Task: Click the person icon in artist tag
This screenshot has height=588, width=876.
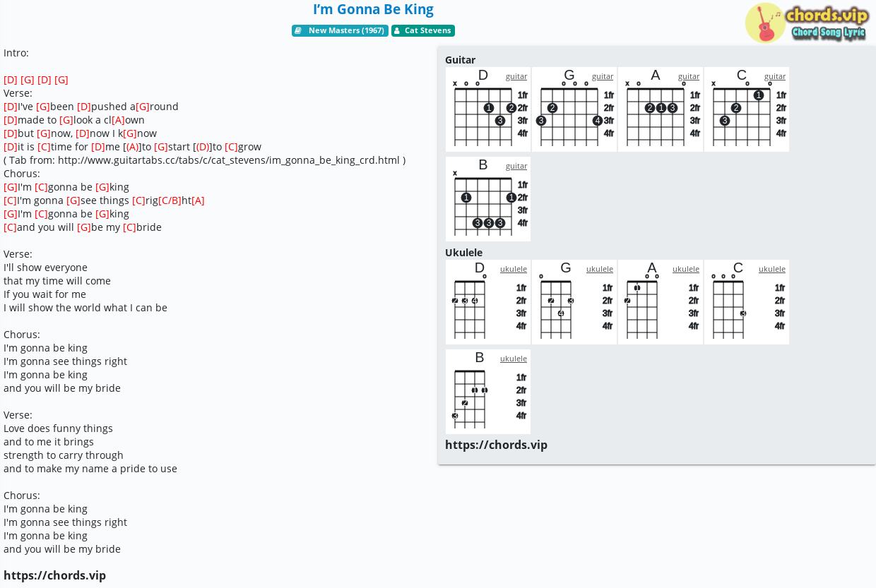Action: 397,30
